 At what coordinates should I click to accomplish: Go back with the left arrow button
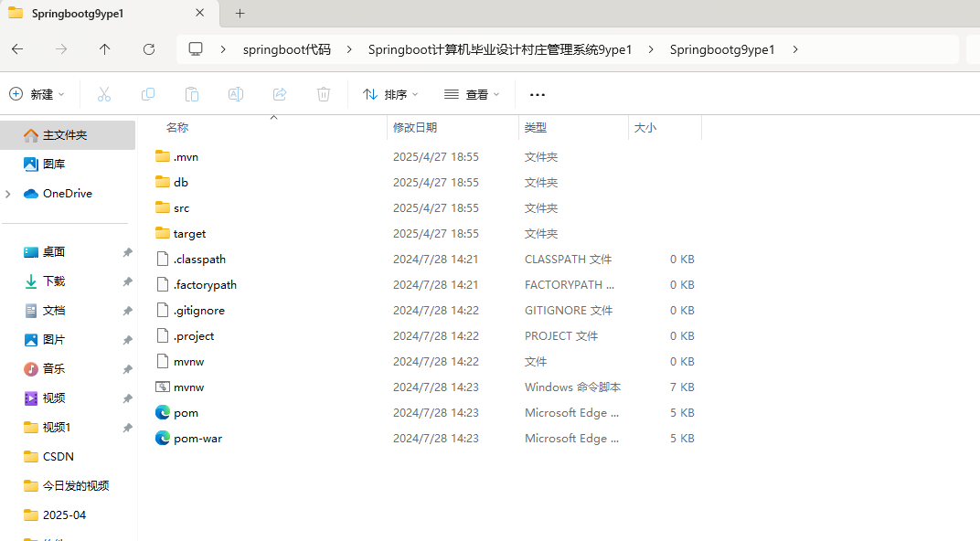point(17,49)
